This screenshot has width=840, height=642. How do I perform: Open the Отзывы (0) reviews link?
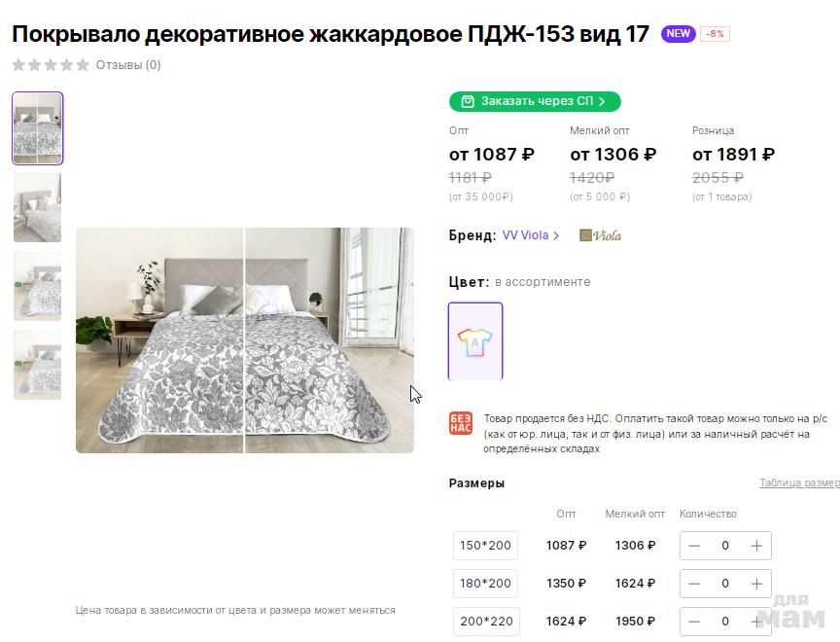[128, 65]
